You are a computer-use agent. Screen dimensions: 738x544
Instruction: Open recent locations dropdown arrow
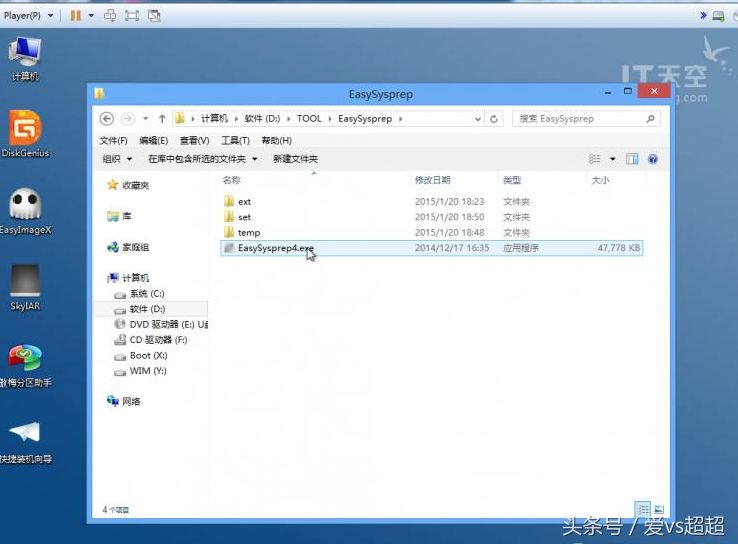[x=145, y=119]
